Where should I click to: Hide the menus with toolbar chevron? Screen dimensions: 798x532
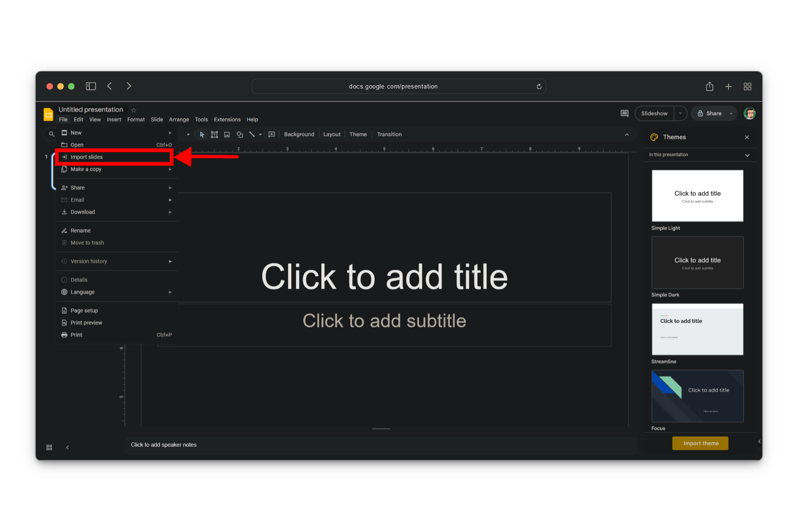click(627, 135)
